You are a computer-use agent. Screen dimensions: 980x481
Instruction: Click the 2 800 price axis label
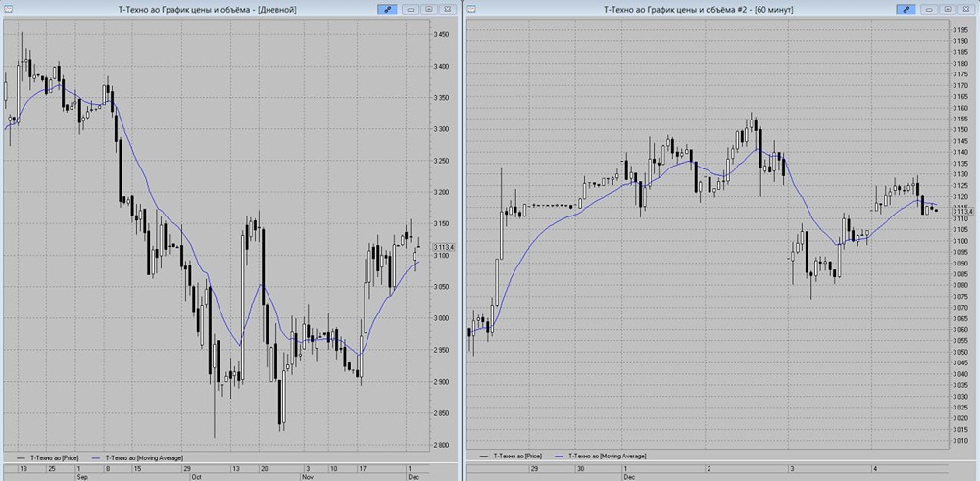(x=442, y=445)
